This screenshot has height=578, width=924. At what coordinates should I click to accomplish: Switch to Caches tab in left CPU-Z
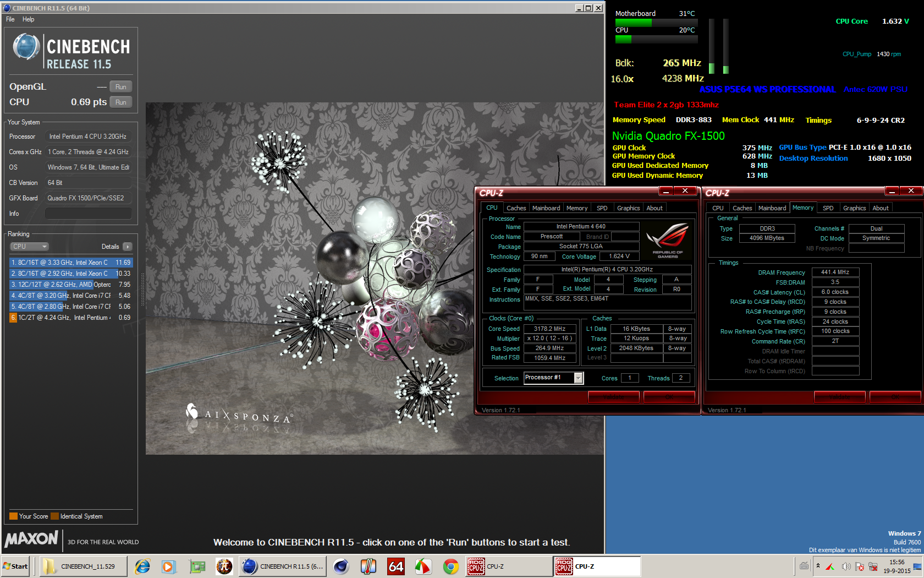click(x=516, y=208)
